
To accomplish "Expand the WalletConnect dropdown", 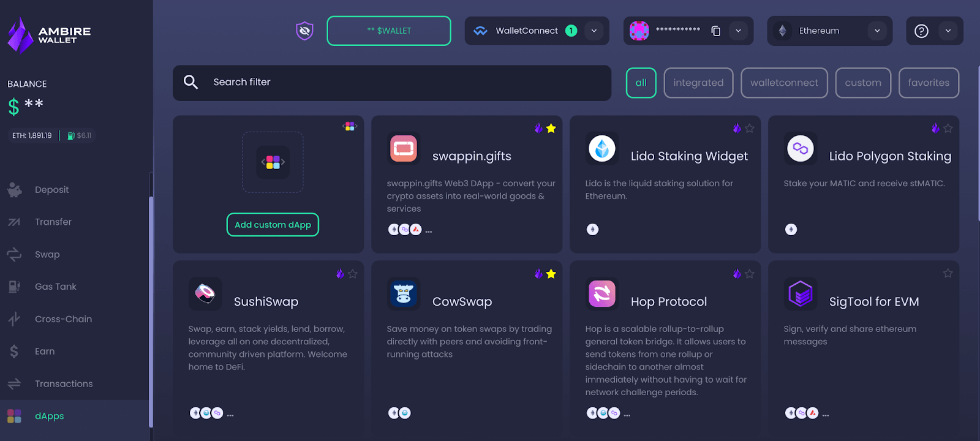I will [594, 31].
